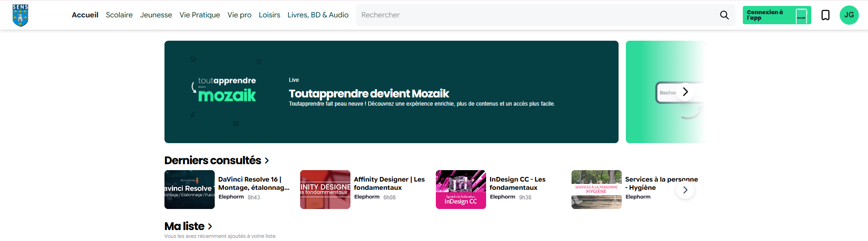Open the Toutapprendre devient Mozaik banner
This screenshot has height=241, width=868.
click(x=392, y=92)
